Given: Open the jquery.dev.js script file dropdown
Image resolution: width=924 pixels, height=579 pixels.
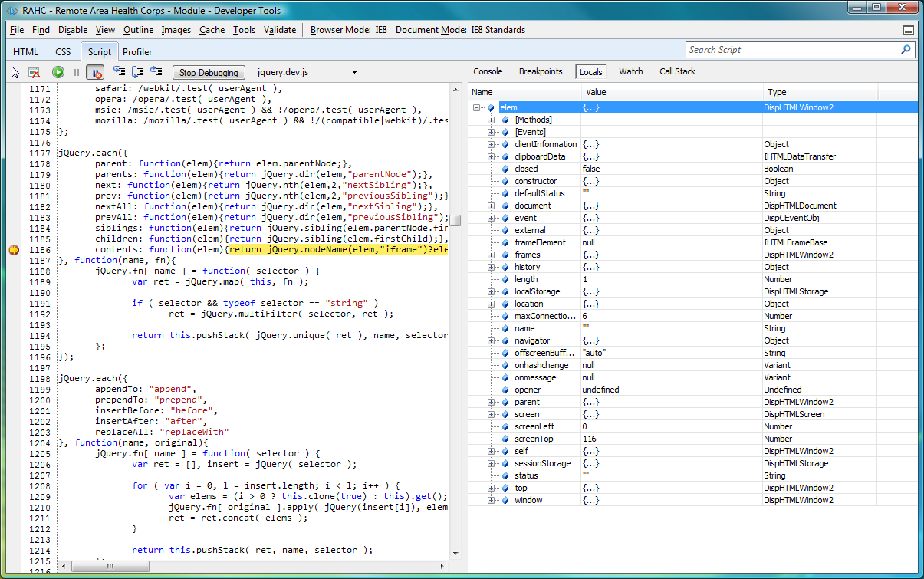Looking at the screenshot, I should (354, 72).
